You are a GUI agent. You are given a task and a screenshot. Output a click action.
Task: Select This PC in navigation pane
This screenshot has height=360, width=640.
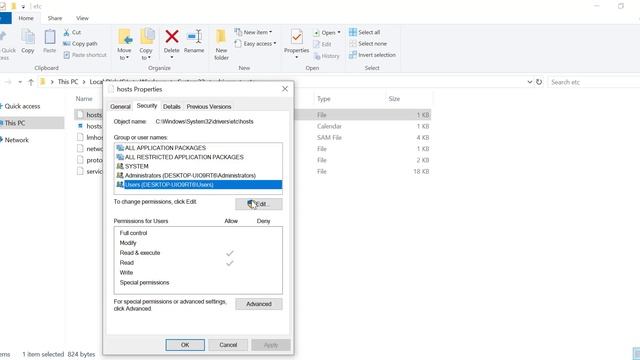15,123
